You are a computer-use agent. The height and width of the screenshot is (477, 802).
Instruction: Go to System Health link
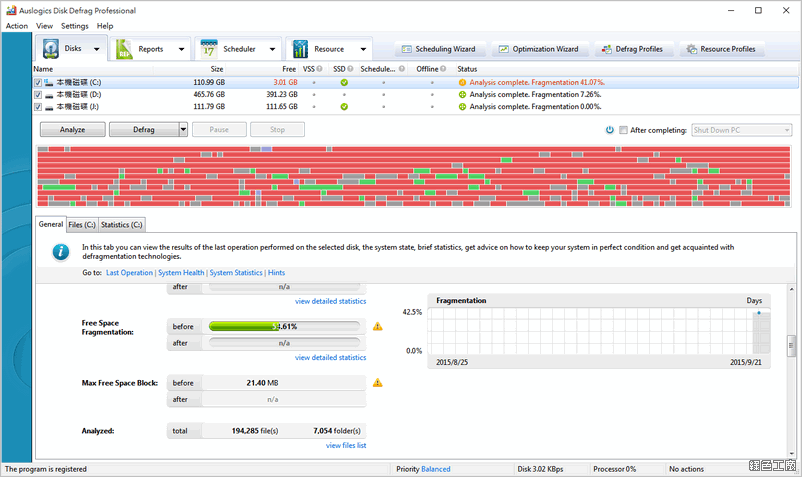pyautogui.click(x=181, y=272)
